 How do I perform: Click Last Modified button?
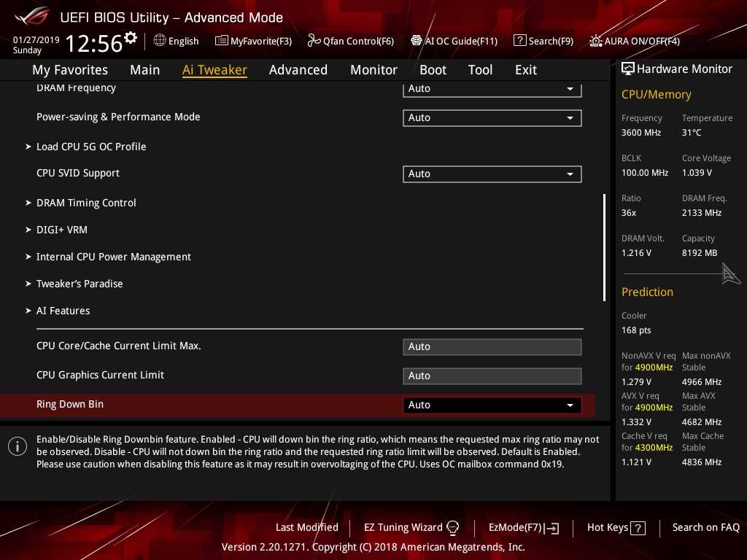pos(306,528)
